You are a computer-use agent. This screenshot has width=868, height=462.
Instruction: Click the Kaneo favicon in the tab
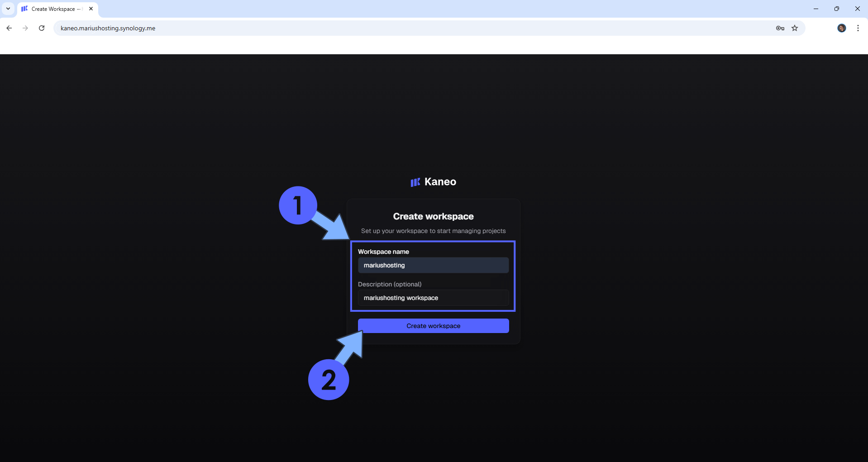click(24, 9)
